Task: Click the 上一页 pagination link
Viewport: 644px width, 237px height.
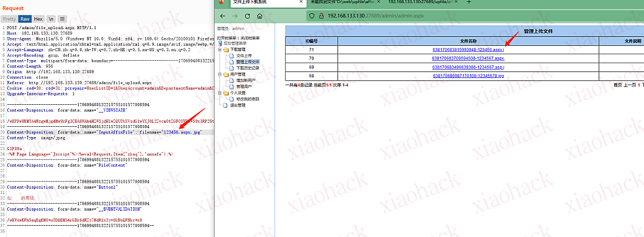Action: tap(630, 85)
